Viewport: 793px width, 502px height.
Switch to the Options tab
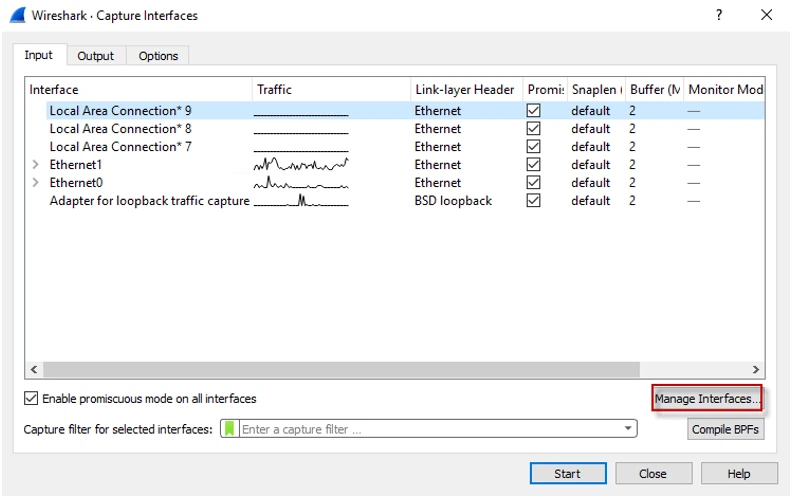[158, 56]
